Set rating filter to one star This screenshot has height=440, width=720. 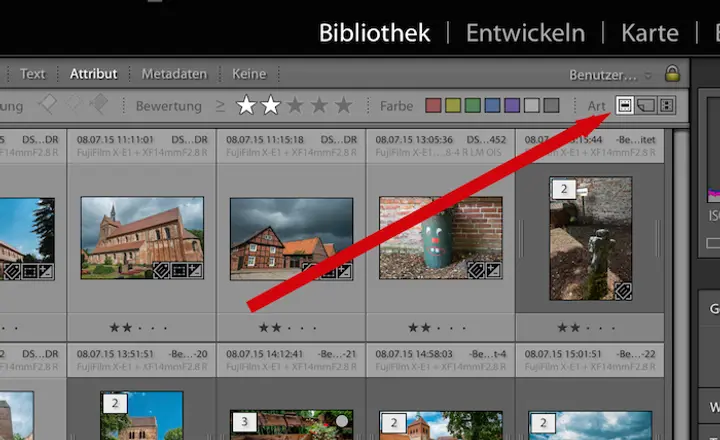[x=246, y=105]
